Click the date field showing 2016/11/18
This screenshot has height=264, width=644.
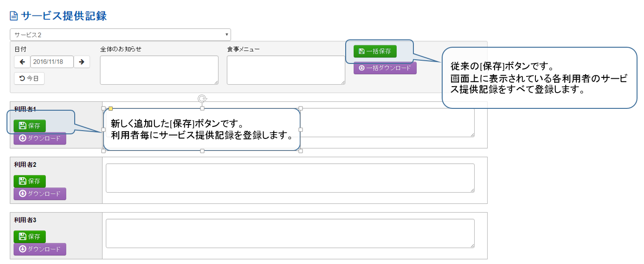tap(52, 62)
